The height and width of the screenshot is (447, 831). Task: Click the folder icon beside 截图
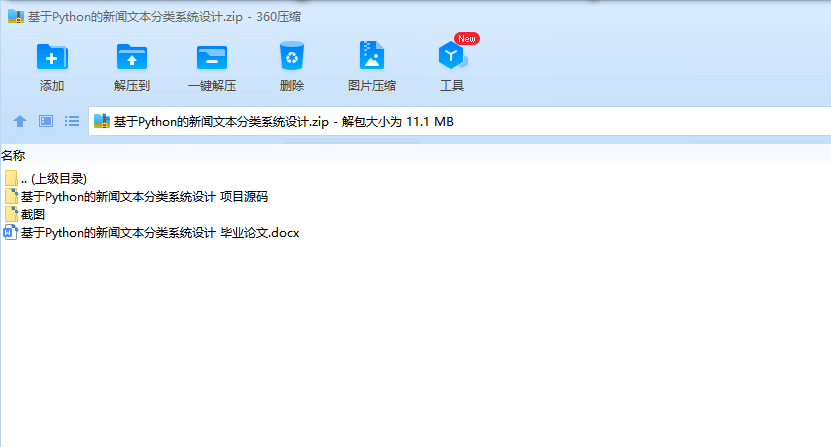11,214
